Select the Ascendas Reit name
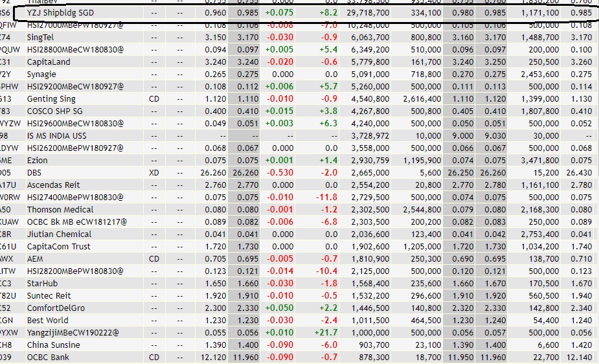The width and height of the screenshot is (599, 364). [53, 185]
